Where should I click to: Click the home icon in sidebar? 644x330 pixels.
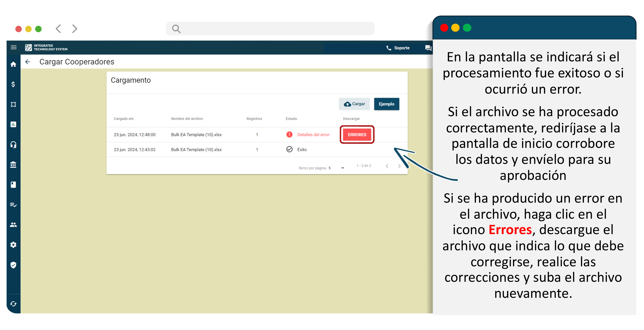tap(14, 64)
